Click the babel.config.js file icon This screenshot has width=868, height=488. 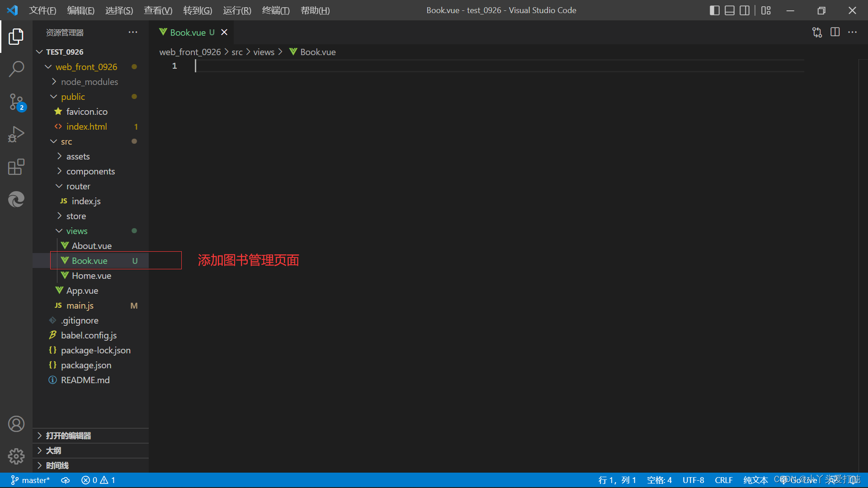(x=53, y=335)
